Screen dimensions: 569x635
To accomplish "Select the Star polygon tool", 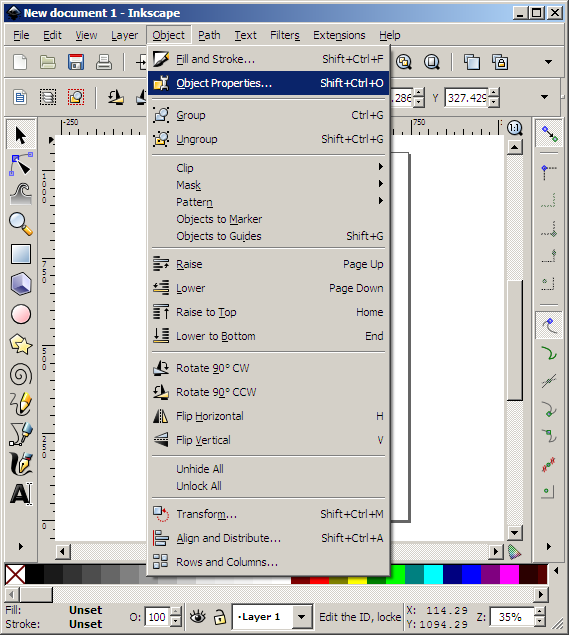I will click(x=21, y=344).
